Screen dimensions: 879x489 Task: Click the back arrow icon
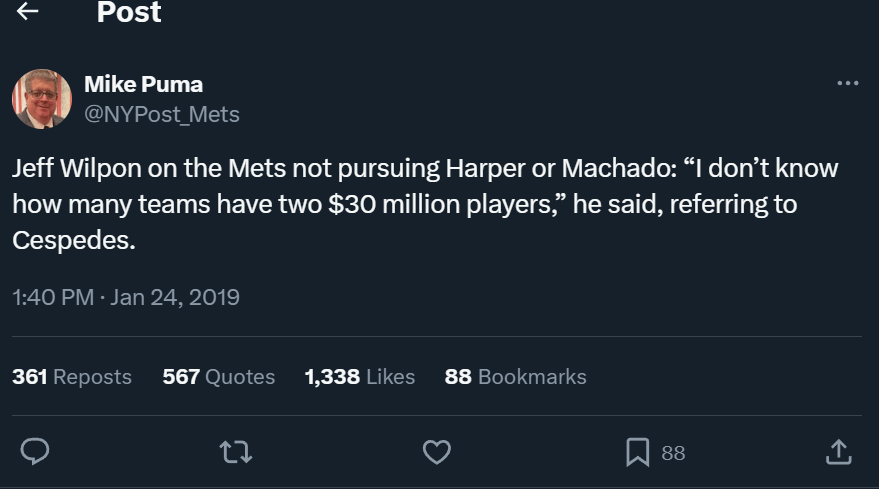(28, 12)
